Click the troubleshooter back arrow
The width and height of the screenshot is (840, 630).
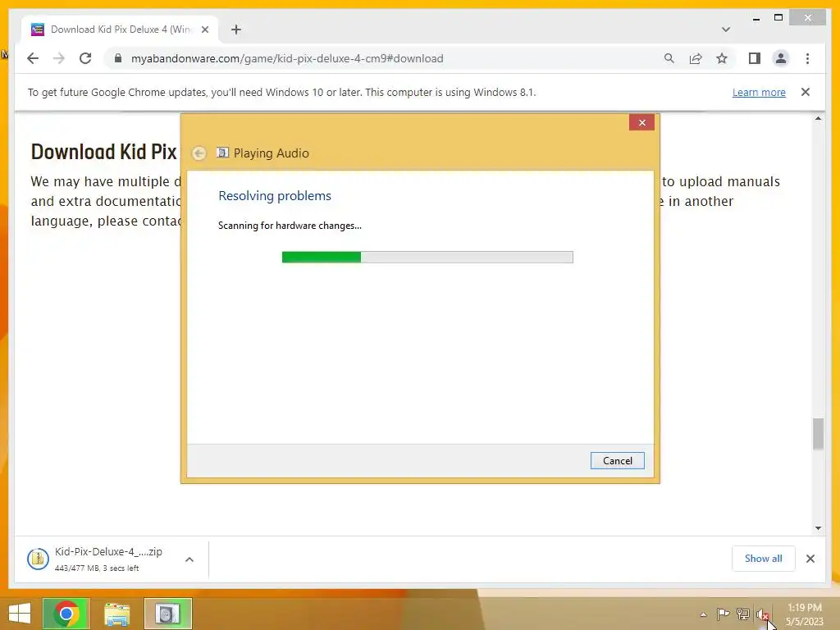point(199,153)
